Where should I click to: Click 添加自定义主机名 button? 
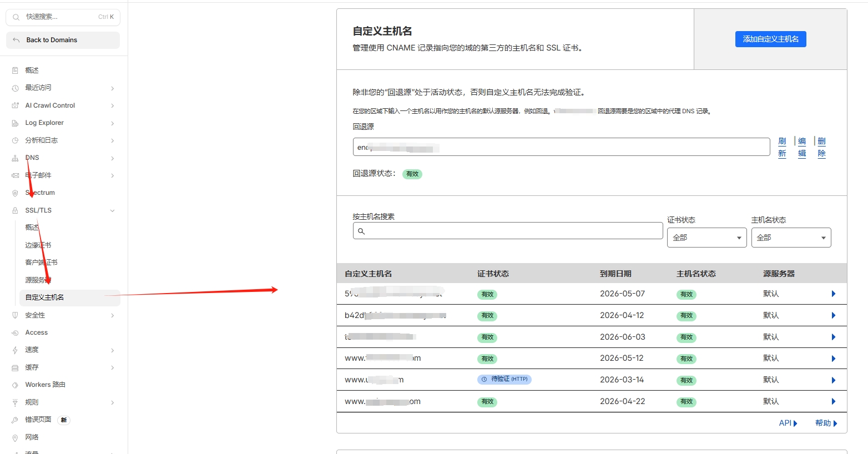point(770,39)
